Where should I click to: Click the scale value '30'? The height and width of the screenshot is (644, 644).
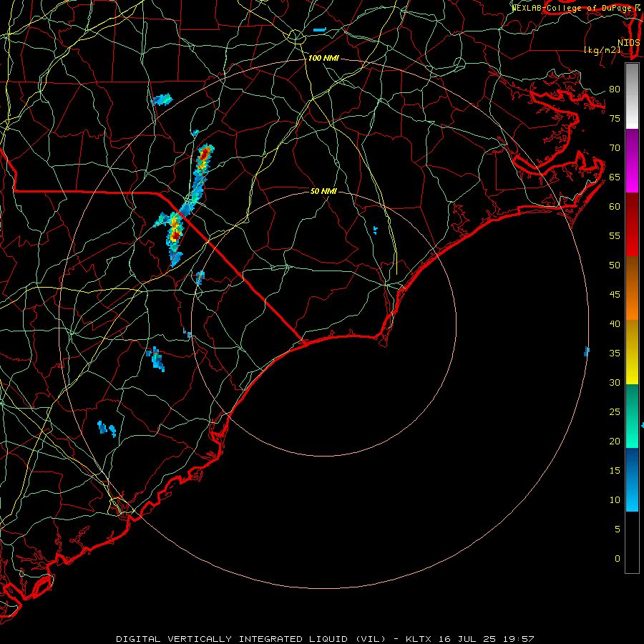[x=615, y=383]
